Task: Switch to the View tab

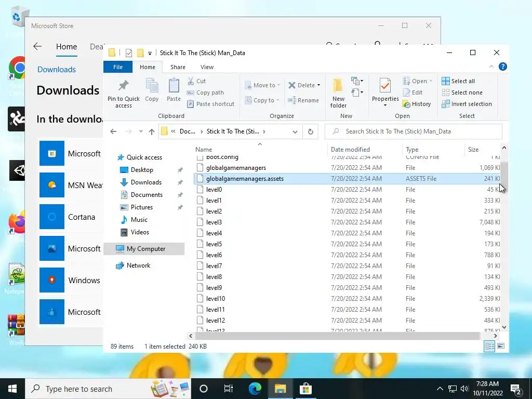Action: pos(207,67)
